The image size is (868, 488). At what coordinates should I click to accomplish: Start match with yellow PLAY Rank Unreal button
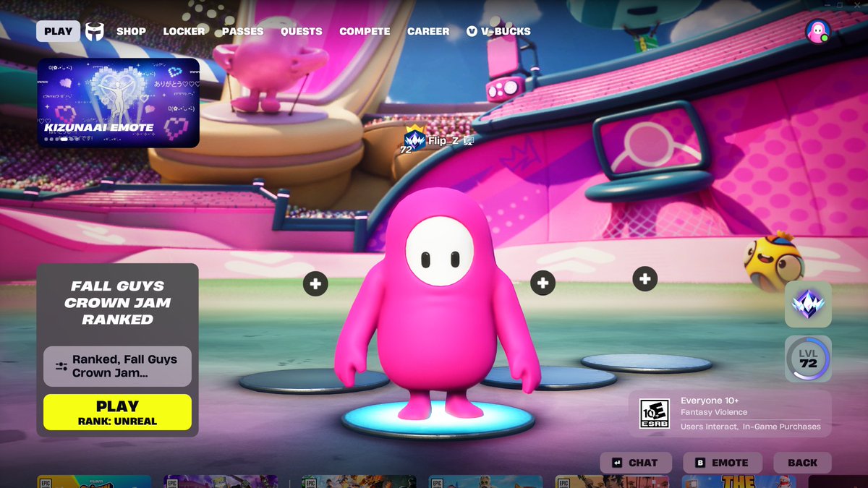pyautogui.click(x=117, y=412)
